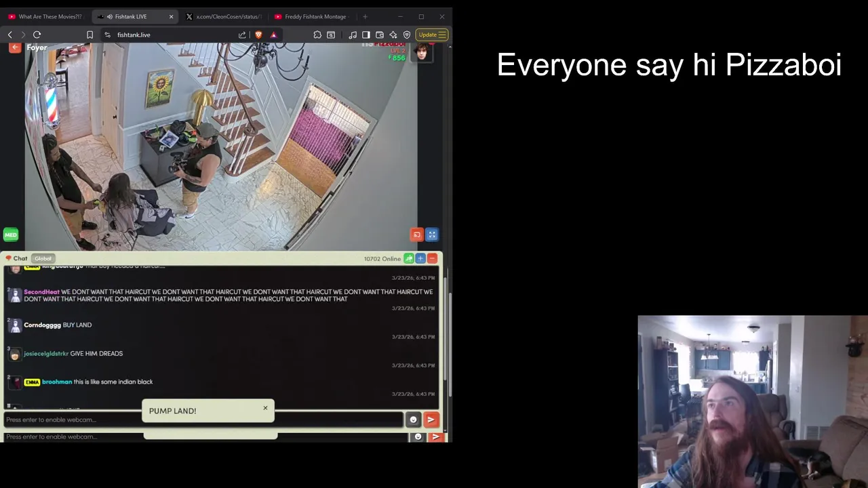The height and width of the screenshot is (488, 868).
Task: Toggle the browser sidebar panel icon
Action: coord(366,35)
